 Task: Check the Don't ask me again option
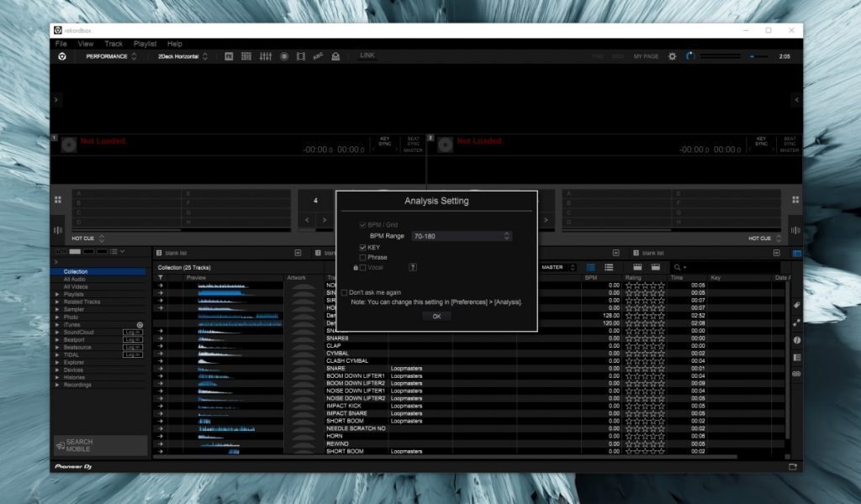tap(345, 292)
